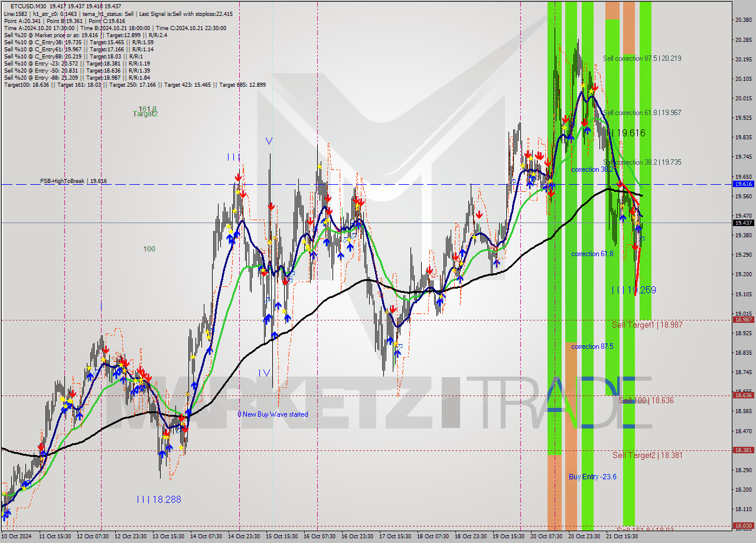This screenshot has width=756, height=543.
Task: Click '19 Oct 15:30' on the time axis
Action: pyautogui.click(x=508, y=537)
